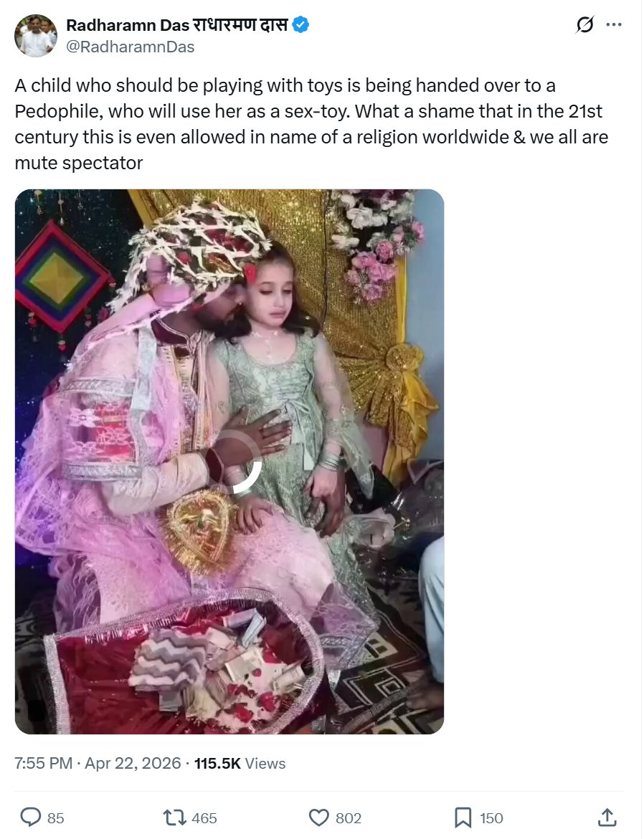Toggle the bookmark icon on this post
Image resolution: width=644 pixels, height=839 pixels.
pos(463,817)
